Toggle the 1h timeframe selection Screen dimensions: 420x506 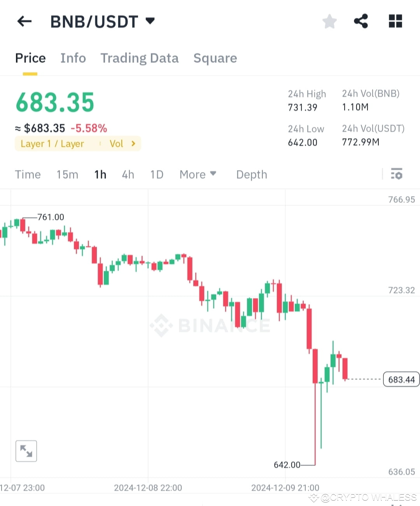click(x=100, y=174)
